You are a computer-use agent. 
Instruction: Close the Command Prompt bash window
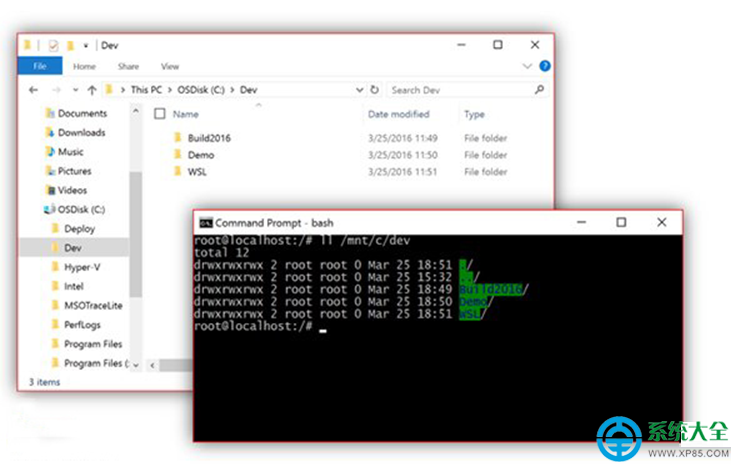click(x=662, y=222)
